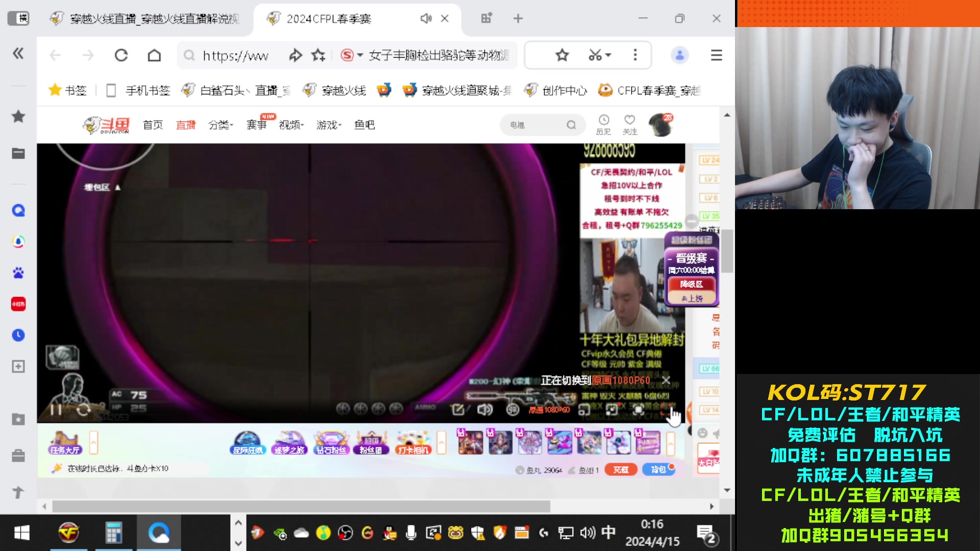
Task: Open the 鱼吧 nav tab
Action: point(364,125)
